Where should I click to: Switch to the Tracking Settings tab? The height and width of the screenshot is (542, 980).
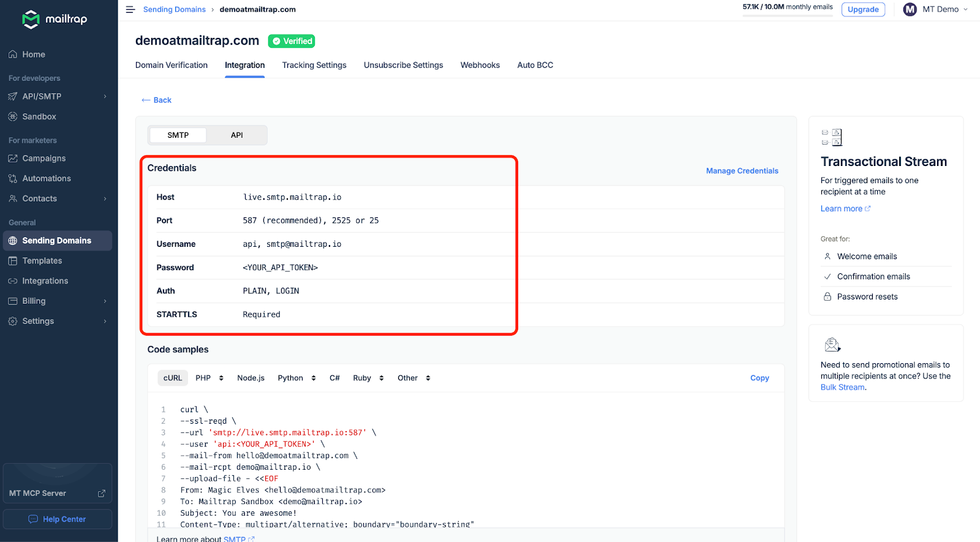314,65
